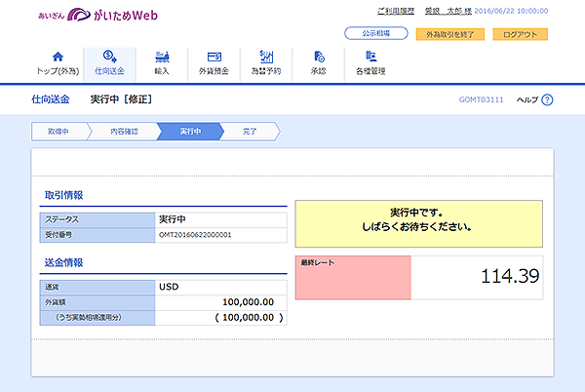Viewport: 585px width, 392px height.
Task: Click the user name link at top
Action: coord(448,11)
